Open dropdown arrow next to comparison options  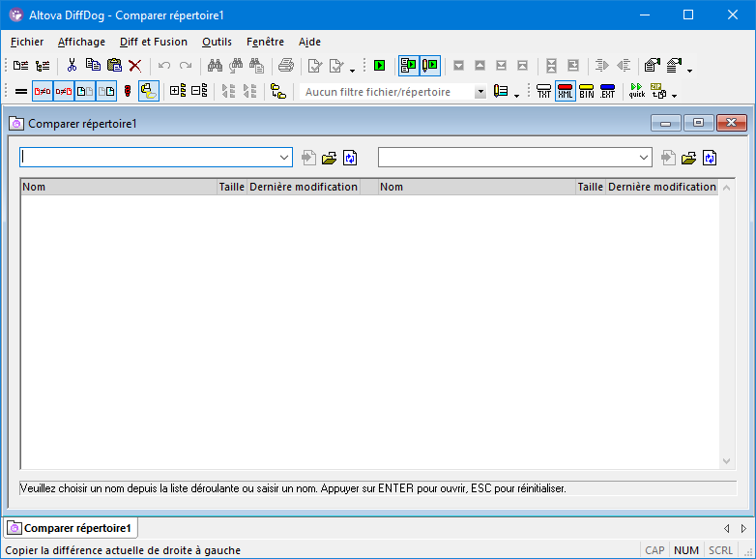click(690, 70)
